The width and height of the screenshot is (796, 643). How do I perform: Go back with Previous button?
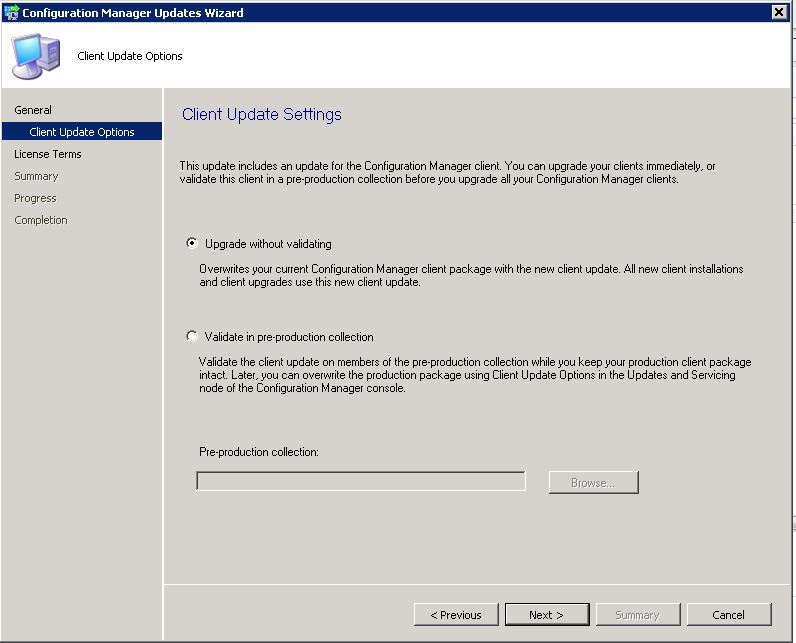[456, 615]
